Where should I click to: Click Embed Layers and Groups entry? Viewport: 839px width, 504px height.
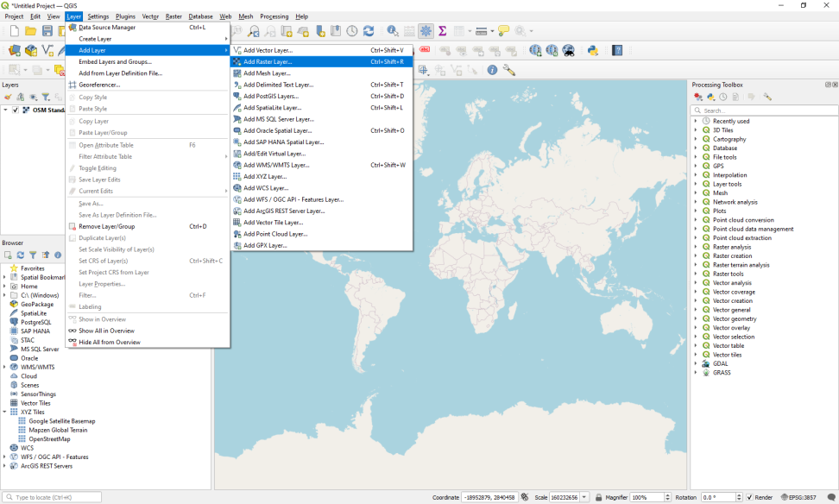click(x=148, y=61)
